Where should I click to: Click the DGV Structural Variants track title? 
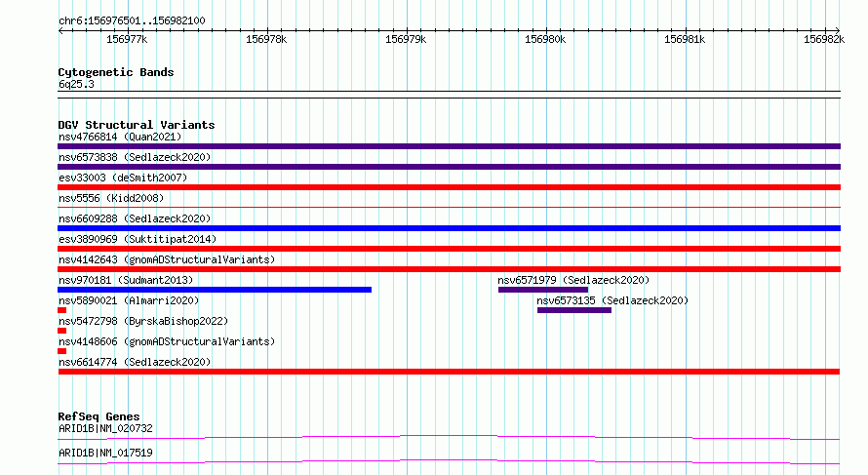[x=137, y=125]
